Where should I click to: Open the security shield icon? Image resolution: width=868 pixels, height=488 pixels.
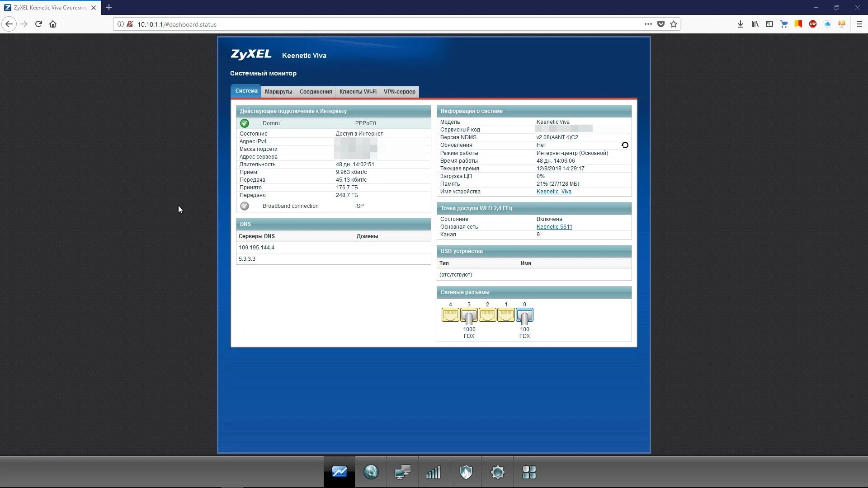pos(466,472)
